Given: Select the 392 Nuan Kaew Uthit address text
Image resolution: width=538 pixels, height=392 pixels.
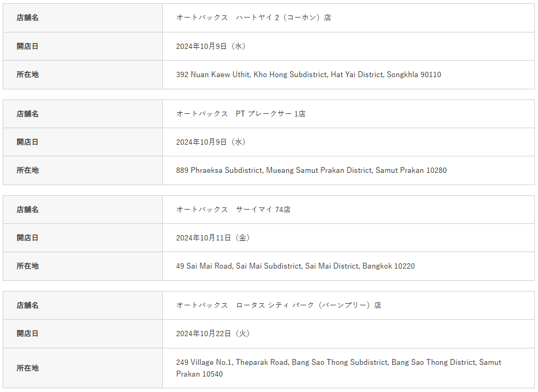Looking at the screenshot, I should tap(308, 74).
